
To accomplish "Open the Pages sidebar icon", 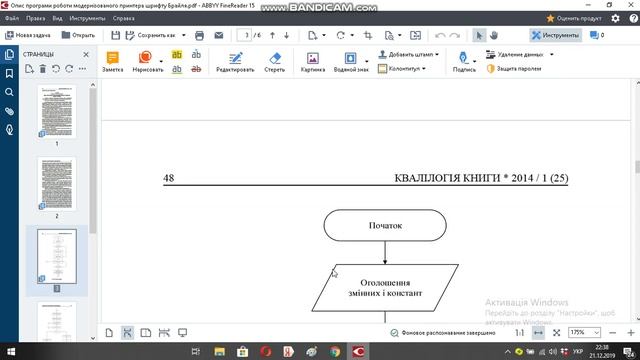I will (9, 54).
